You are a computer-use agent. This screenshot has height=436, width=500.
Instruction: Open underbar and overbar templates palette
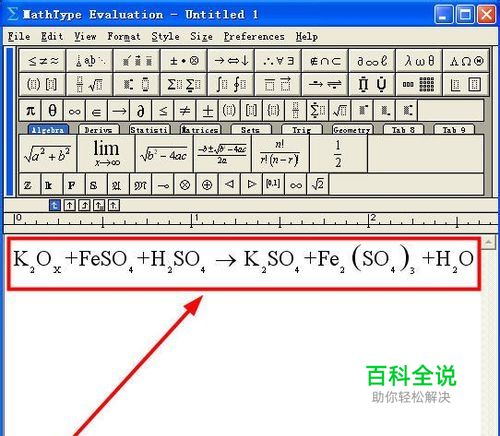click(x=278, y=84)
